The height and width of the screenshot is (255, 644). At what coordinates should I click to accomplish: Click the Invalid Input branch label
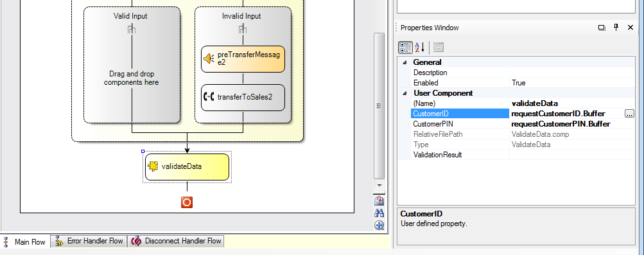[241, 17]
